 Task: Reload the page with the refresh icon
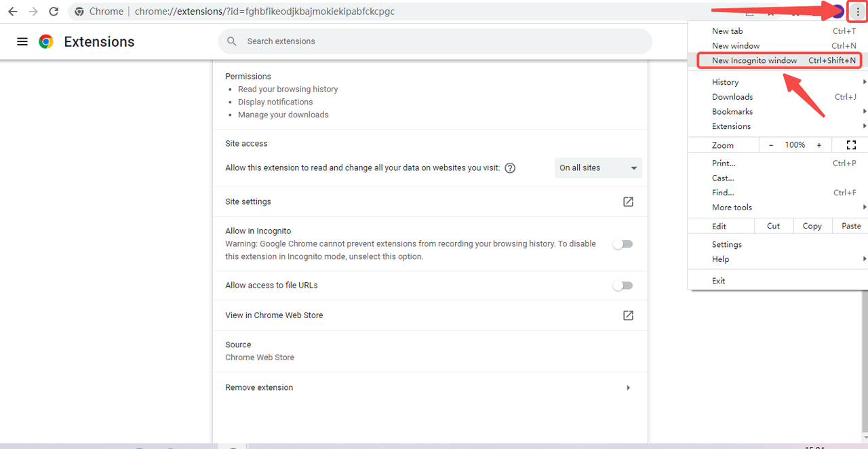pos(54,12)
